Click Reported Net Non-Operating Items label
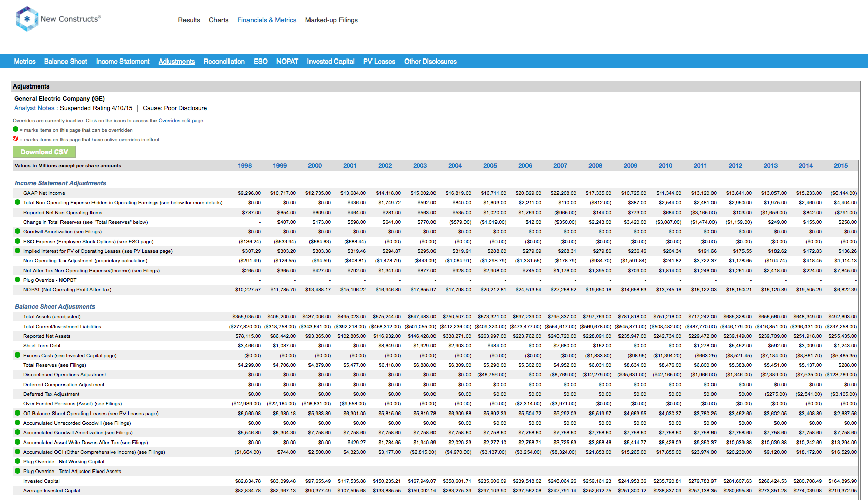Viewport: 868px width, 500px height. 63,213
